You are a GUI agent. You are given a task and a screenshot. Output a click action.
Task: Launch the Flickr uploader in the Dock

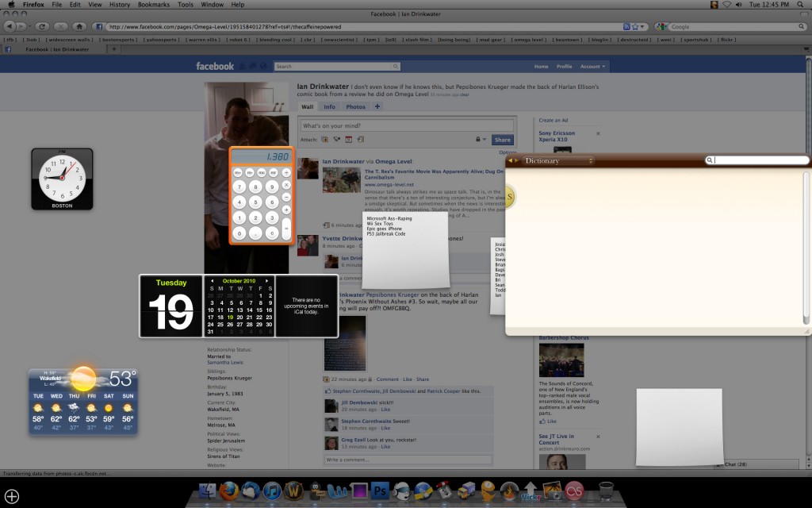(x=530, y=491)
